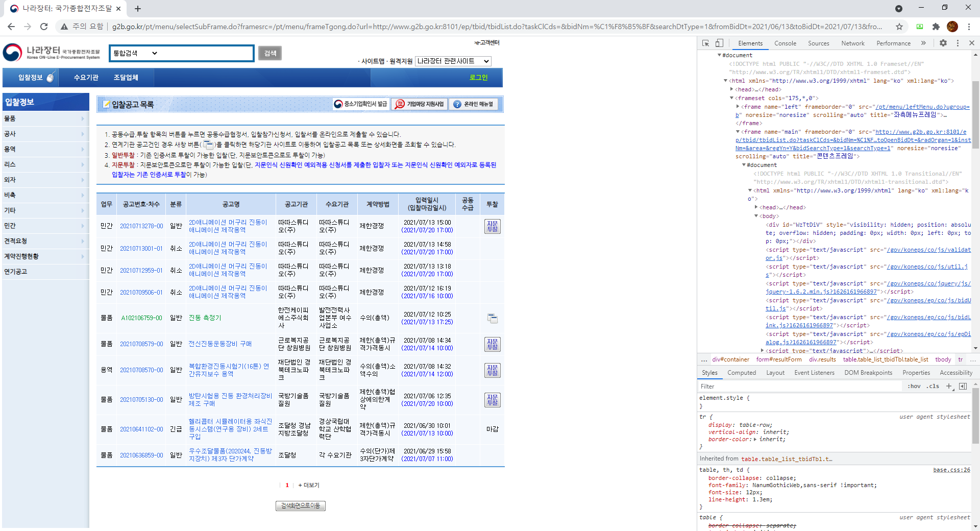Screen dimensions: 980x531
Task: Open the Performance tab
Action: coord(893,43)
